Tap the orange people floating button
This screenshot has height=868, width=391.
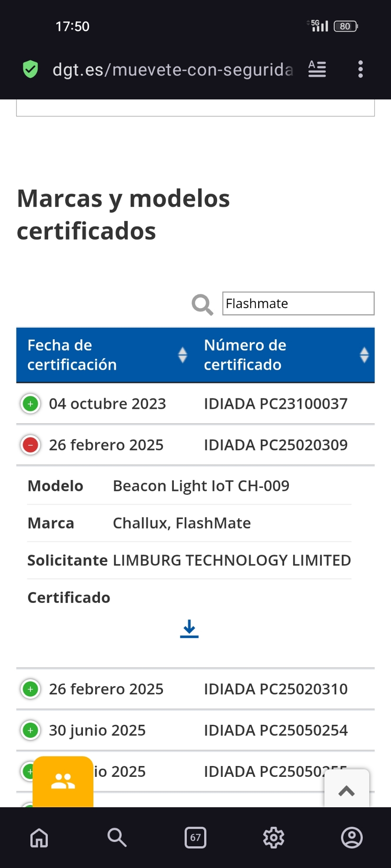(x=63, y=782)
